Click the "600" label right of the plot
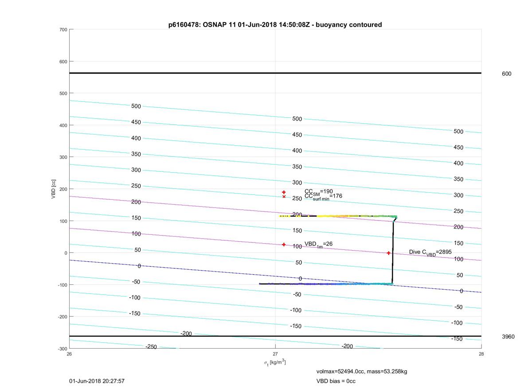 506,74
